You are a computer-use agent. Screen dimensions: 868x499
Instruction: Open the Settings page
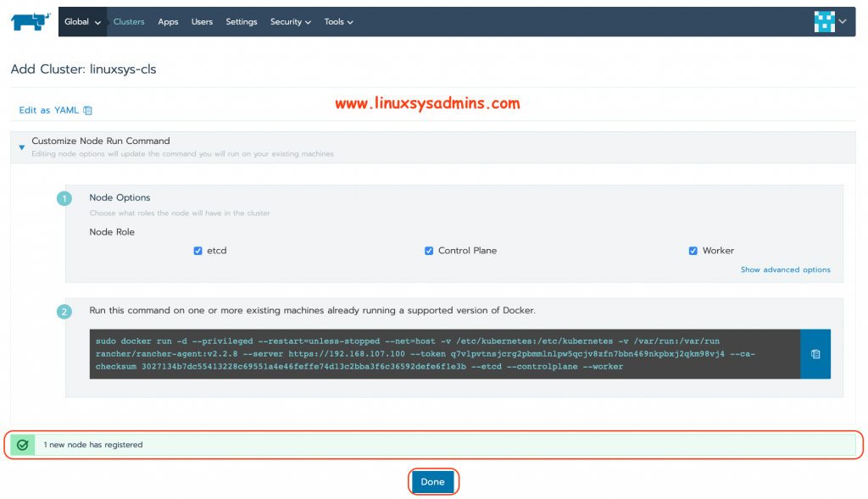point(242,21)
